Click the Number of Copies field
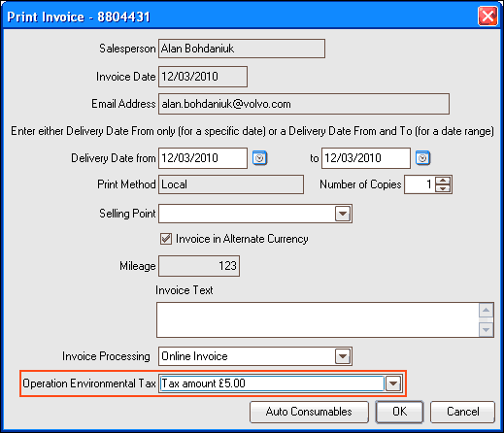Image resolution: width=504 pixels, height=433 pixels. pos(420,184)
